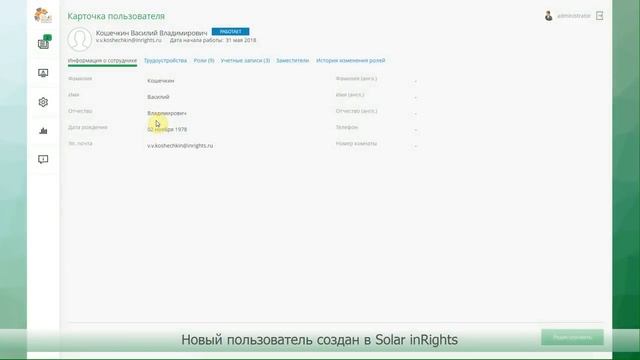Click the name Кошечкин Василий Владимирович
640x360 pixels.
pos(151,33)
